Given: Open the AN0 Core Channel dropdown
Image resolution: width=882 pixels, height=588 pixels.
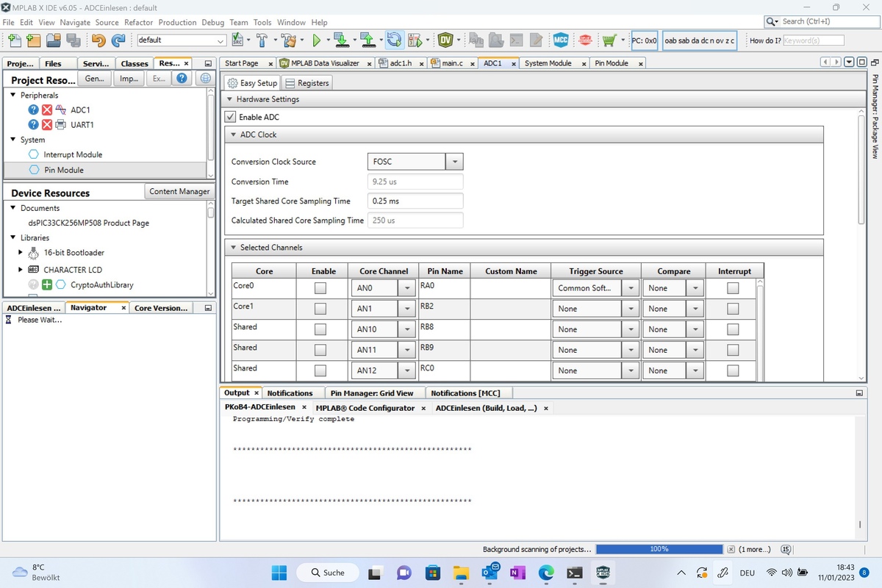Looking at the screenshot, I should pyautogui.click(x=407, y=288).
